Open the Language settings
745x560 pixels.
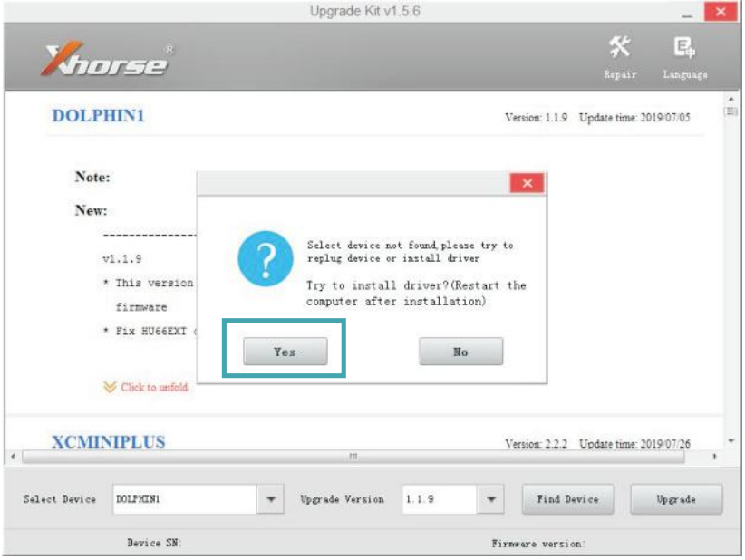point(684,57)
